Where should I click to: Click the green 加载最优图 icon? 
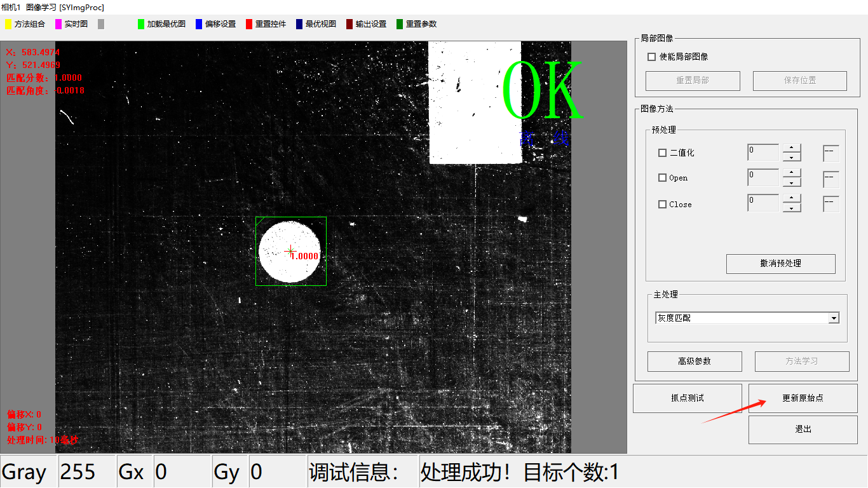point(141,24)
